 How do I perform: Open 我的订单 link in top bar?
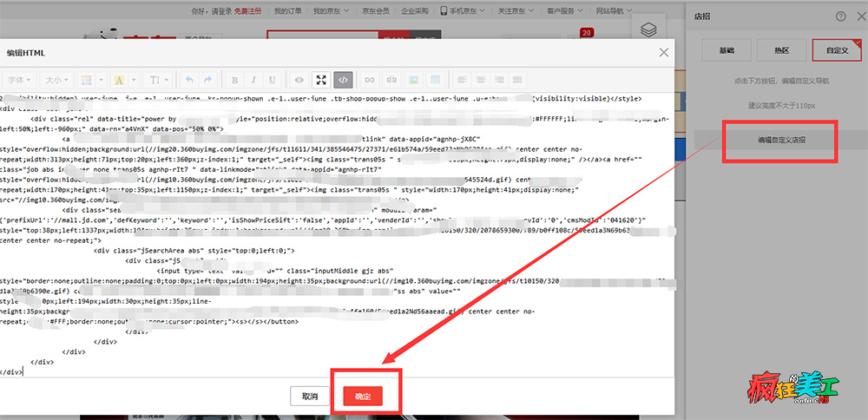(x=288, y=11)
